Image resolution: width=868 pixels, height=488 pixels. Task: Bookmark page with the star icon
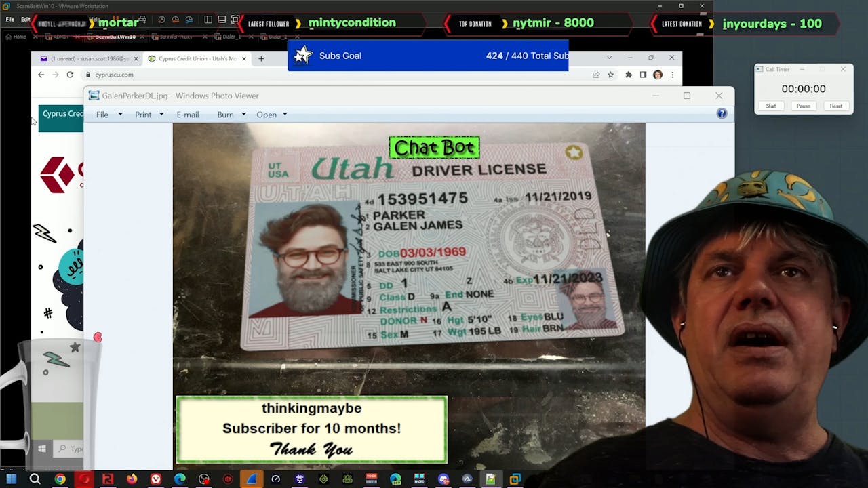coord(610,75)
